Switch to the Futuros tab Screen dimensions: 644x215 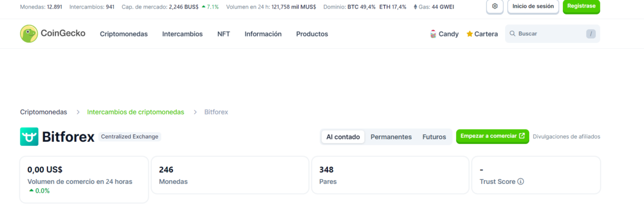pos(434,137)
